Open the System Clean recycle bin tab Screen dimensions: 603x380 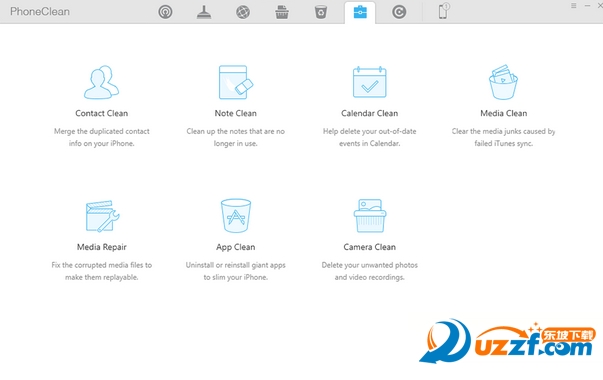(x=321, y=12)
